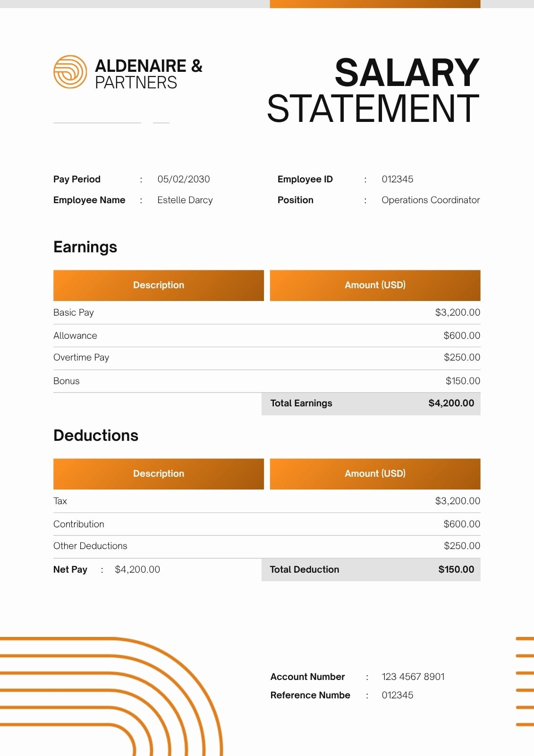Click the Allowance amount $600.00
This screenshot has height=756, width=534.
pyautogui.click(x=462, y=335)
